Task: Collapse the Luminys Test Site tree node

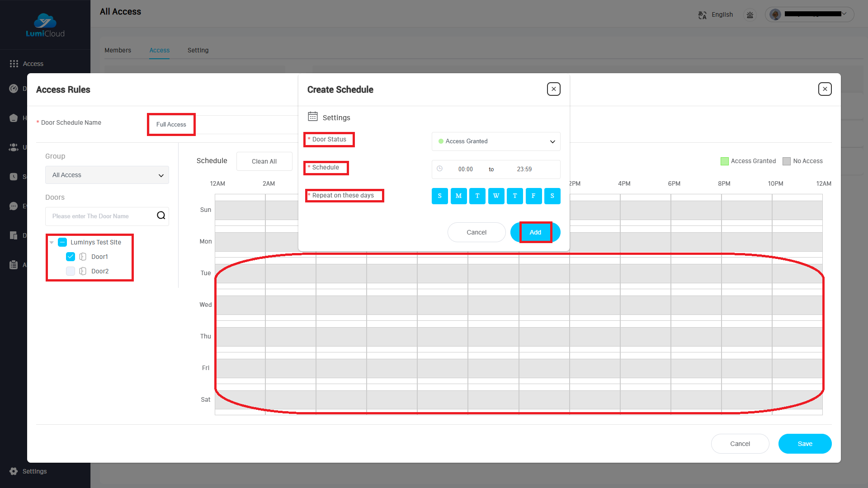Action: point(52,243)
